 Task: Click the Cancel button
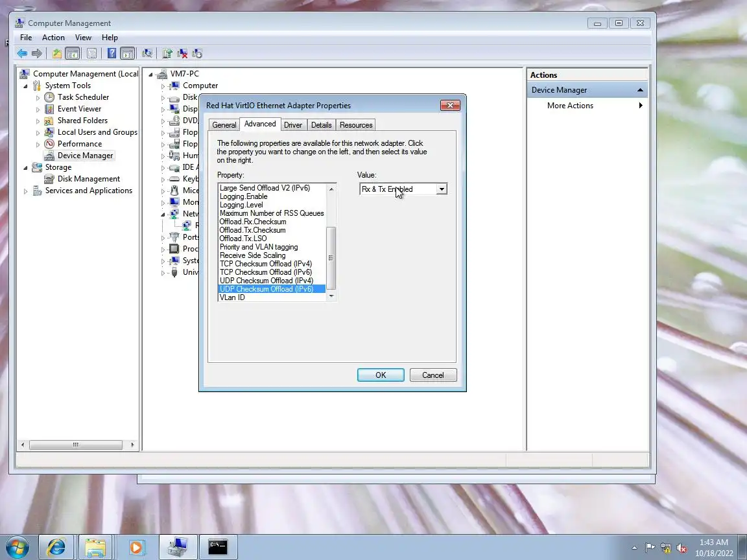[433, 375]
